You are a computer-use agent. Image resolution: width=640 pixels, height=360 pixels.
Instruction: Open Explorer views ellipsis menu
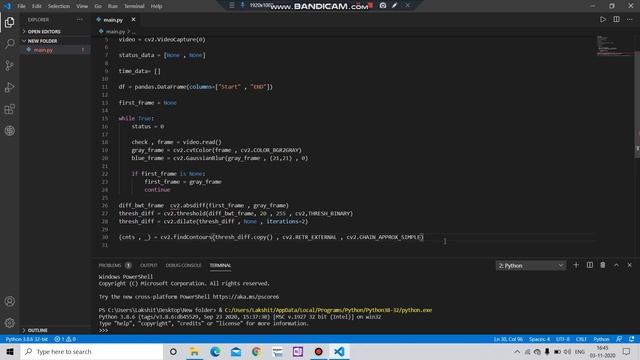pyautogui.click(x=80, y=20)
